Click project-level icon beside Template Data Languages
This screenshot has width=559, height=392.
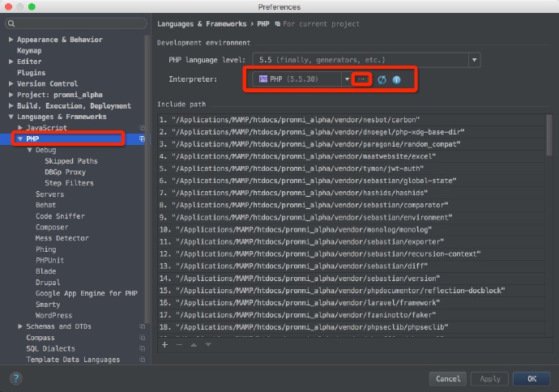143,360
